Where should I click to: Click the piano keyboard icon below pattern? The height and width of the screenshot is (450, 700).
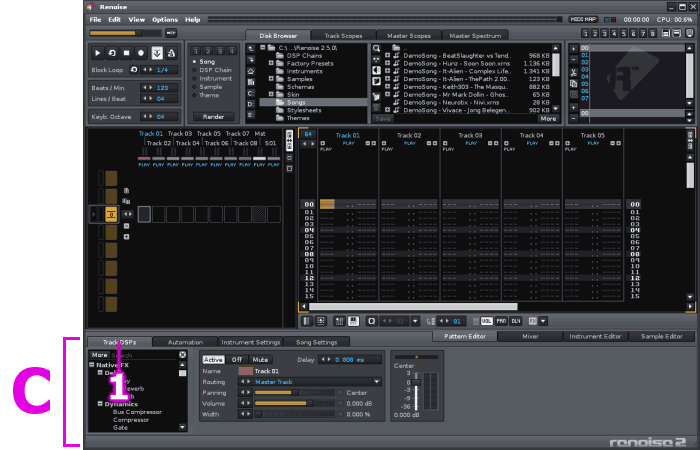click(x=354, y=321)
